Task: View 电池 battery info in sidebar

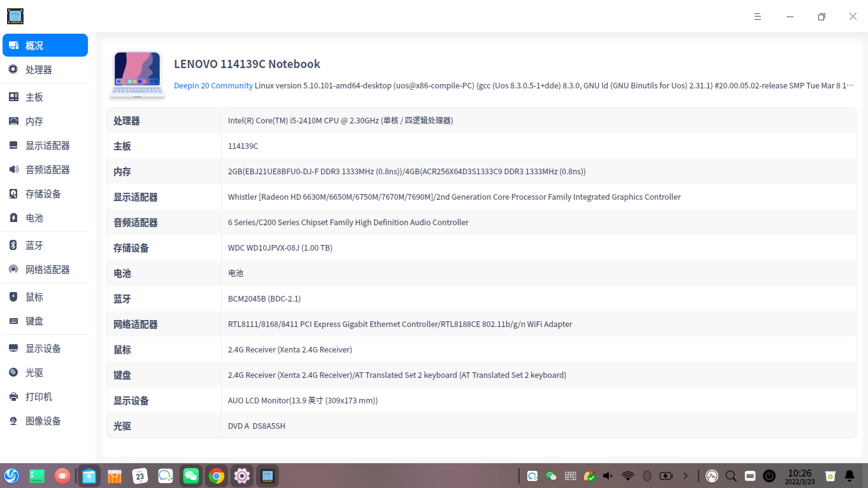Action: [45, 218]
